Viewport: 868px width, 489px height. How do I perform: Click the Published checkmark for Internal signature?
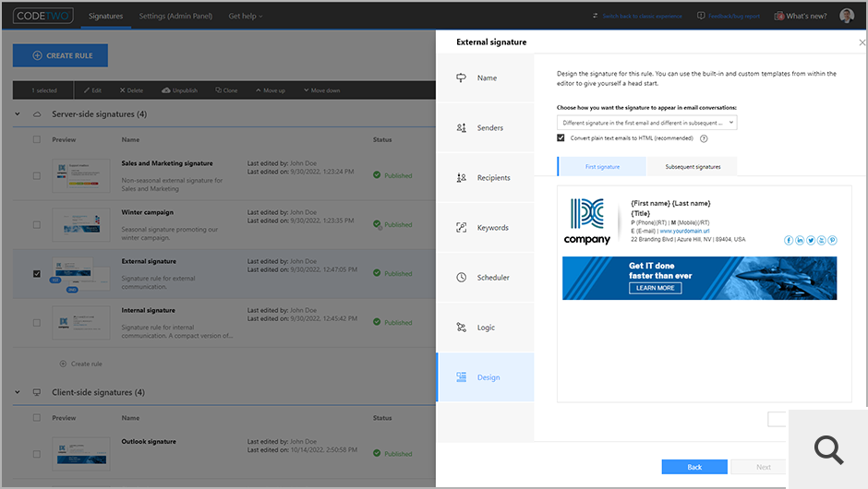pos(377,322)
